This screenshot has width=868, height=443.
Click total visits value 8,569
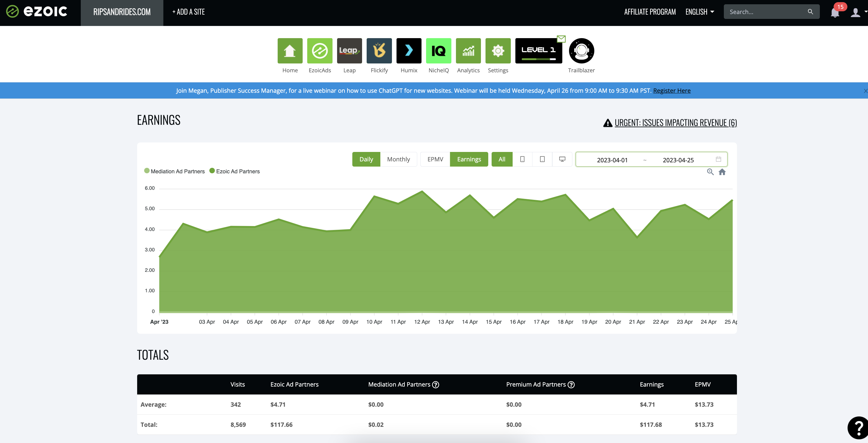pyautogui.click(x=238, y=425)
